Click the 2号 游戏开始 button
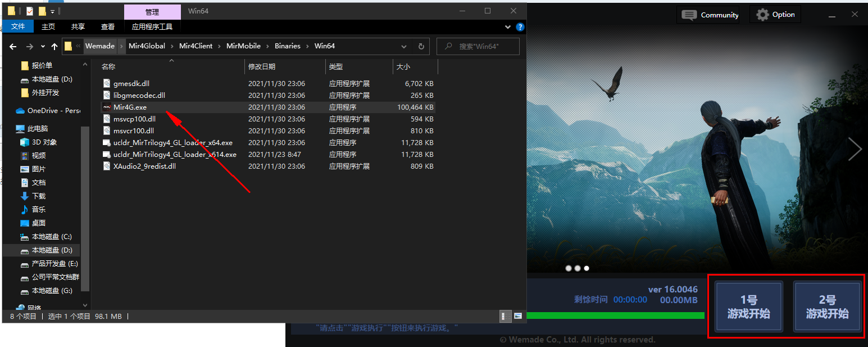Image resolution: width=868 pixels, height=347 pixels. [827, 307]
